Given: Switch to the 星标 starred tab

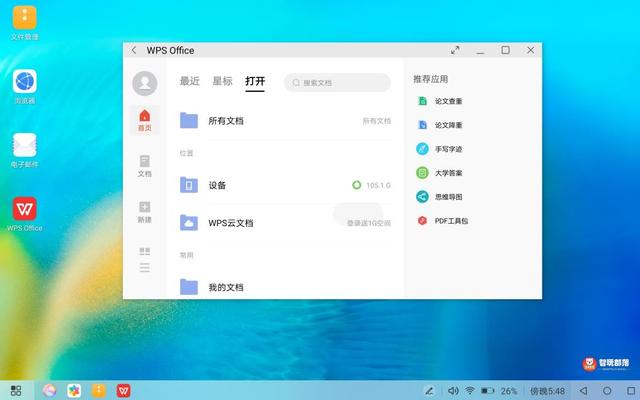Looking at the screenshot, I should coord(222,81).
